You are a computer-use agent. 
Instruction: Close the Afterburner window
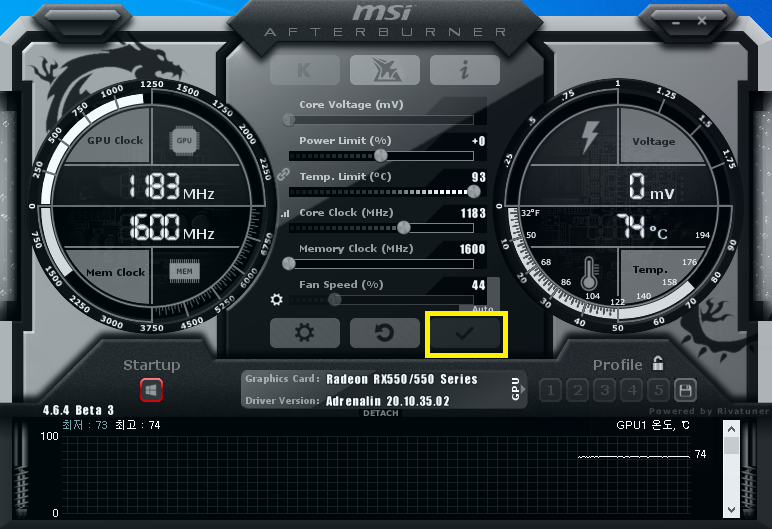point(702,21)
